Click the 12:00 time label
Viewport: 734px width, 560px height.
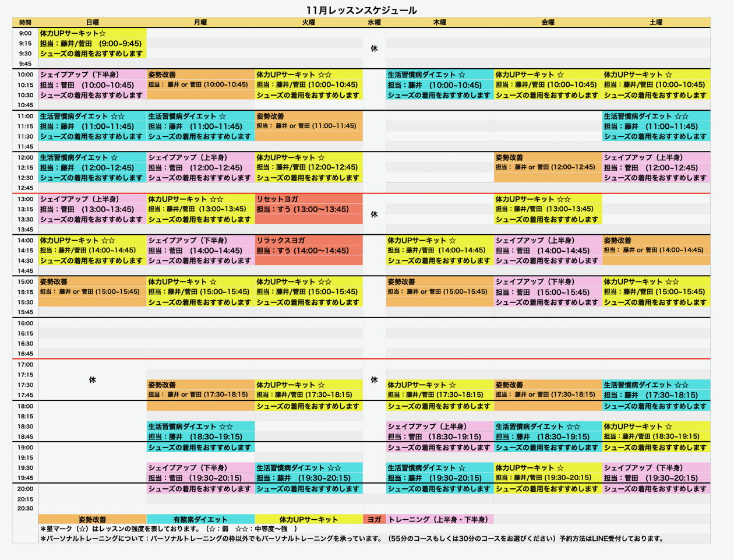click(x=25, y=157)
